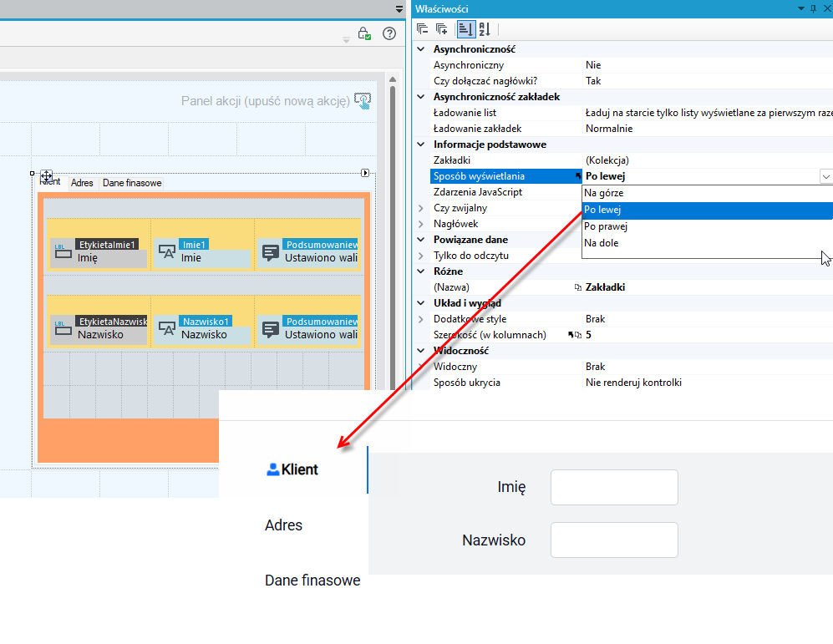Click the Imię input field in preview
833x644 pixels.
pyautogui.click(x=614, y=487)
